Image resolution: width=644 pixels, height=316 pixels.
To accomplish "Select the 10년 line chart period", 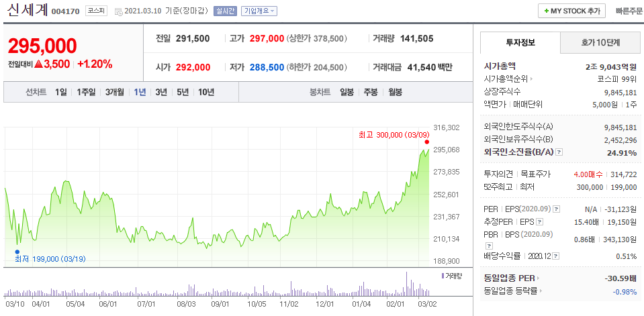I will point(206,92).
